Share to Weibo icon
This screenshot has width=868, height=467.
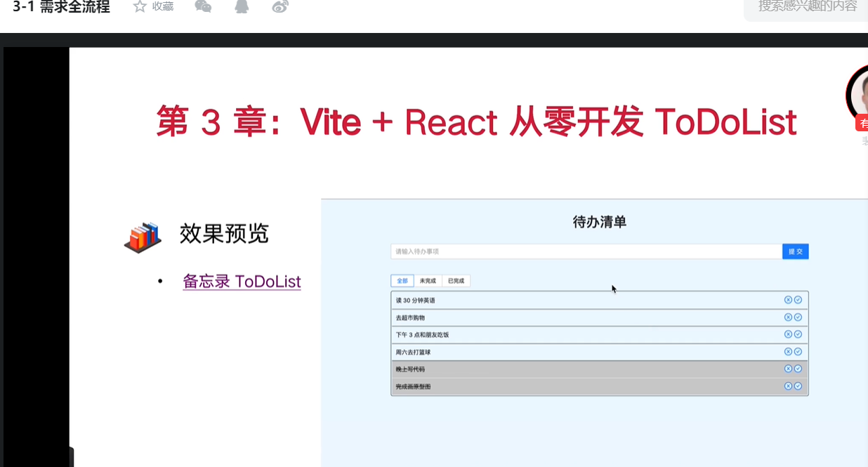280,7
